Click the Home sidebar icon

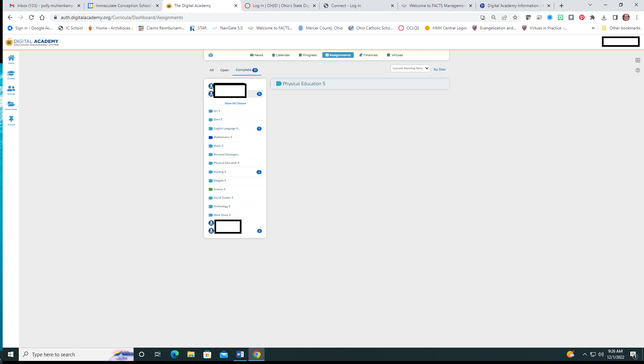click(x=11, y=58)
